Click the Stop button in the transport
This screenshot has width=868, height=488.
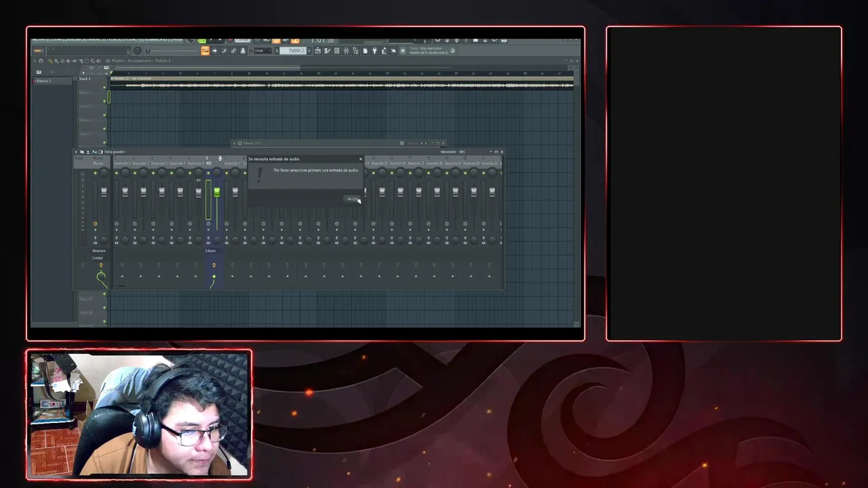220,40
